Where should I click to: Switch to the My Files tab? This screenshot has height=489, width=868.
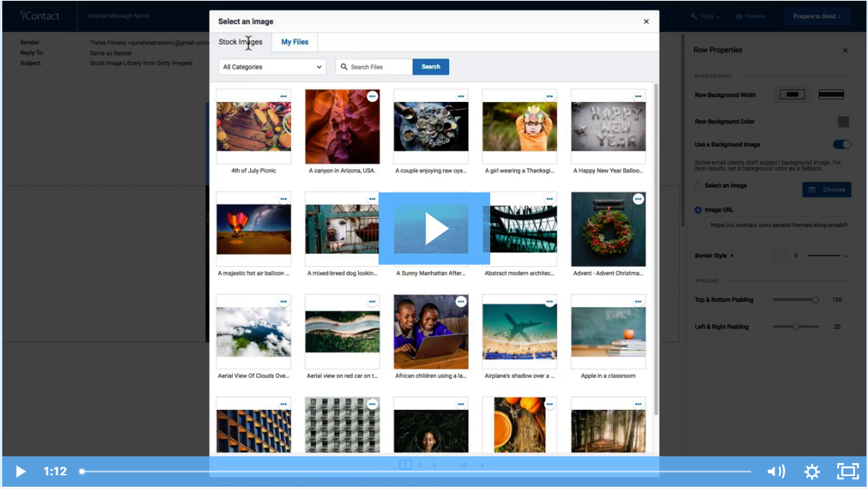[x=294, y=43]
